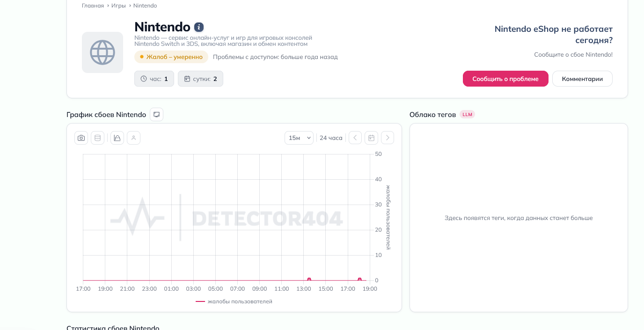This screenshot has width=644, height=330.
Task: Click the user person icon in chart toolbar
Action: click(133, 138)
